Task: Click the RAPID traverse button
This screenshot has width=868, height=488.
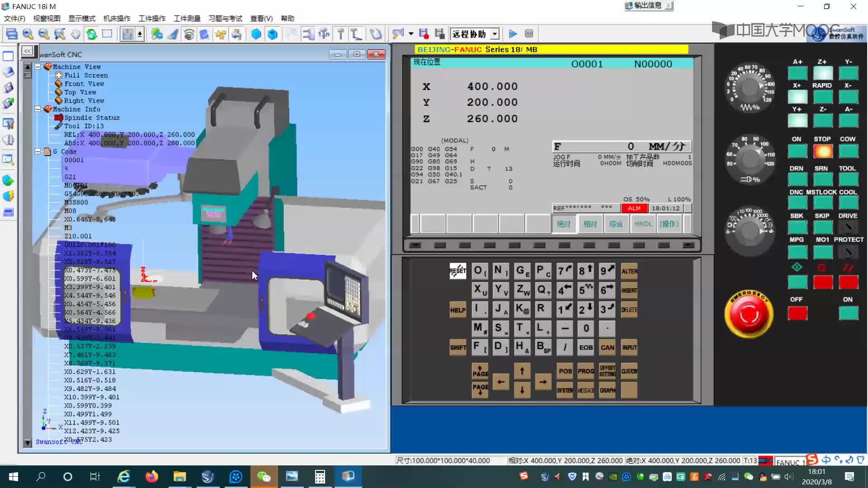Action: point(823,97)
